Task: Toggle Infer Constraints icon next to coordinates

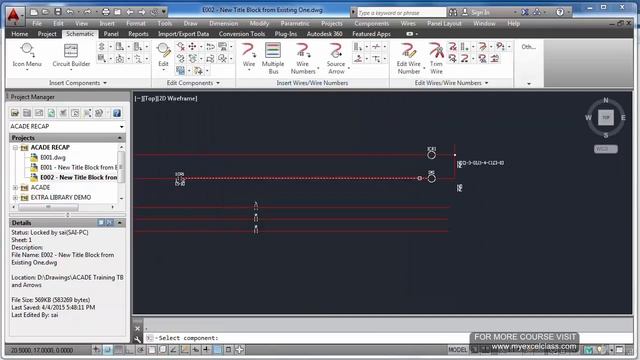Action: click(x=96, y=350)
